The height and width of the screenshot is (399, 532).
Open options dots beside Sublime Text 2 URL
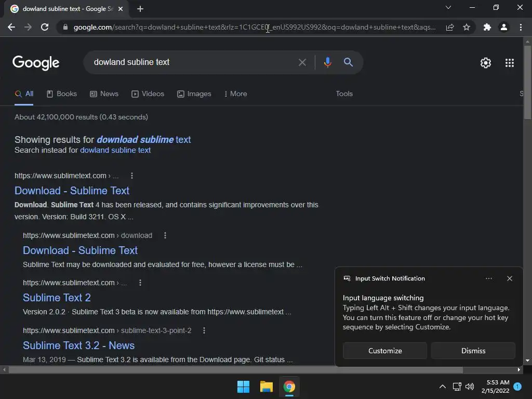click(140, 283)
